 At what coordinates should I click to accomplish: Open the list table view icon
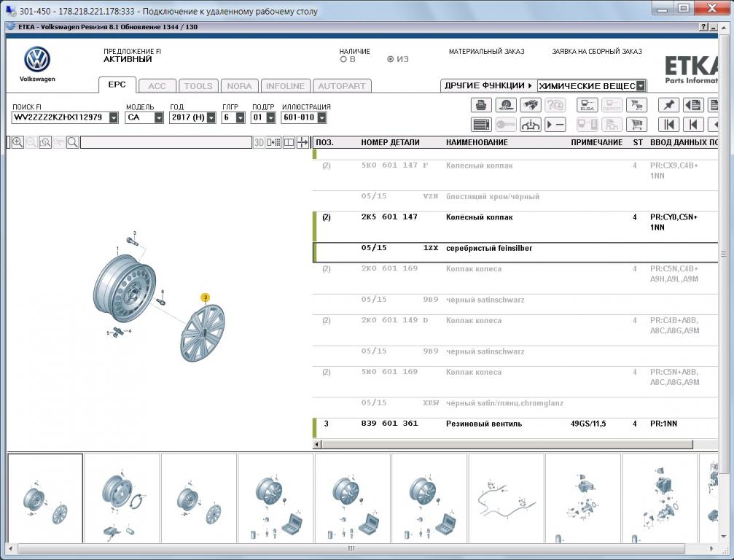[x=481, y=125]
